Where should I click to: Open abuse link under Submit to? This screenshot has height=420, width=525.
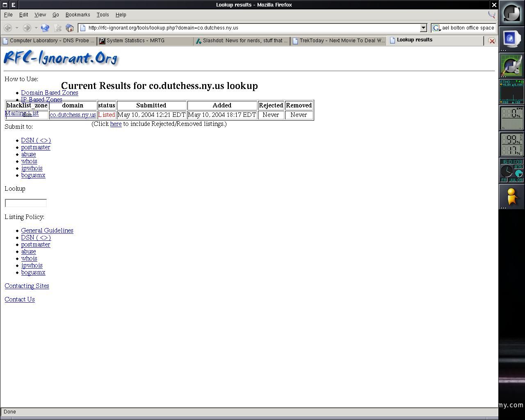point(29,154)
